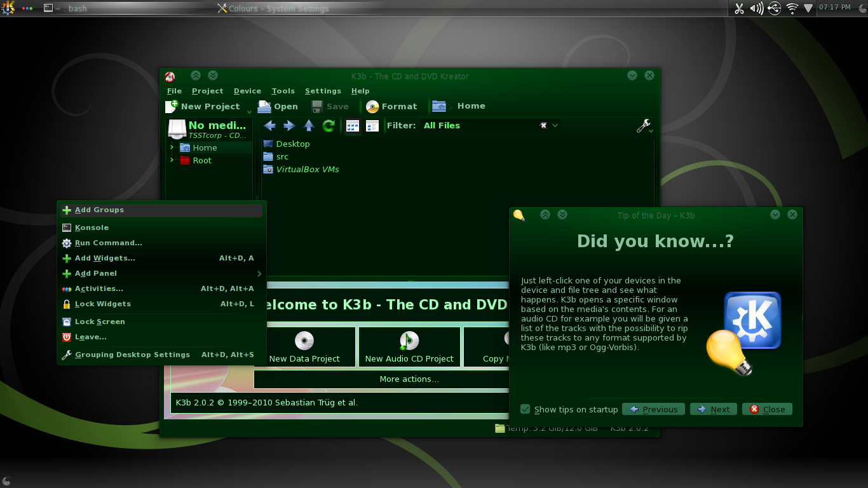Click the More actions... button

coord(409,379)
